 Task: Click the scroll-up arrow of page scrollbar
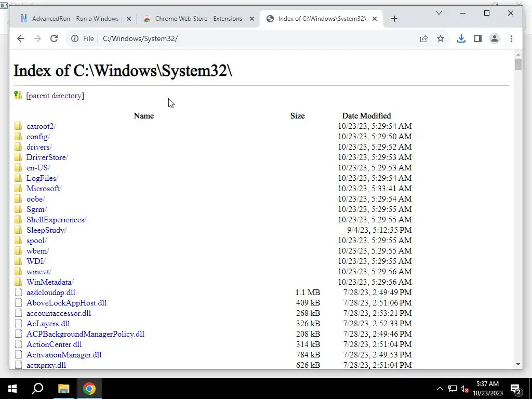point(518,54)
